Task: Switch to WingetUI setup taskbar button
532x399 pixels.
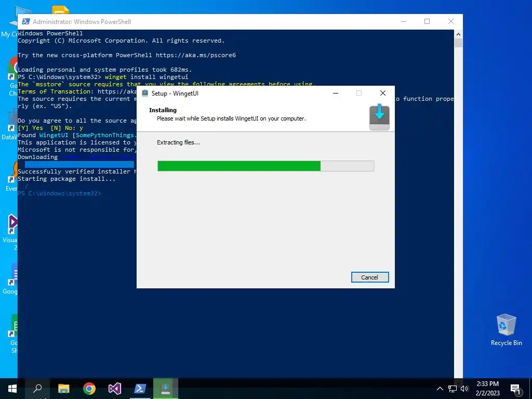Action: 166,389
